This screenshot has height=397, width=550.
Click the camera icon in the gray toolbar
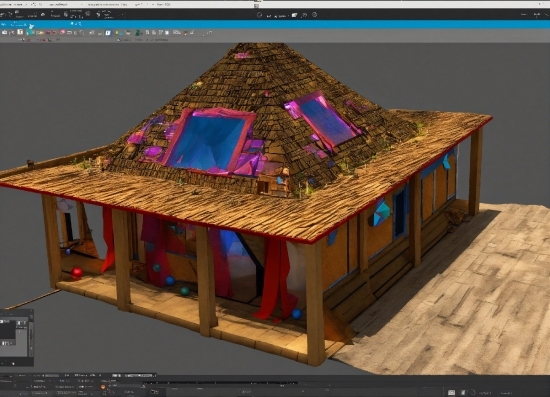pos(4,32)
